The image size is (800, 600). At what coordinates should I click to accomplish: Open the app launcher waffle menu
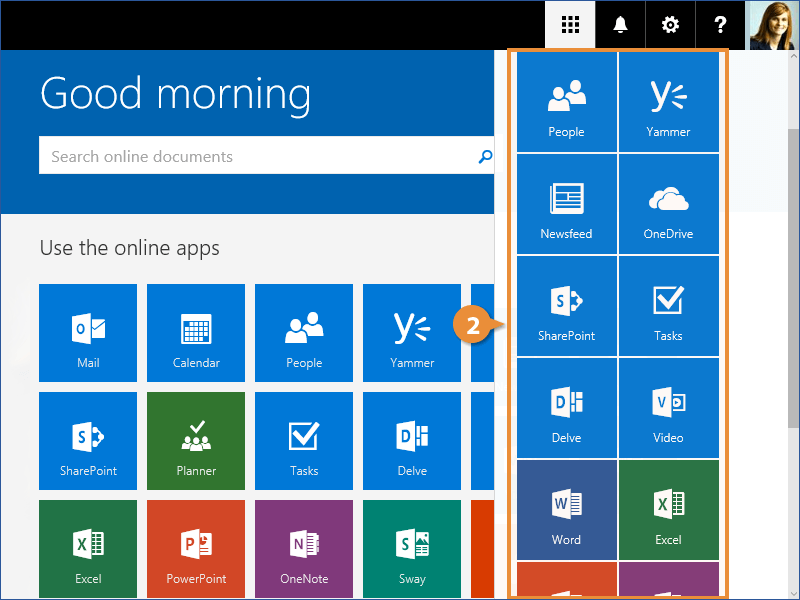pos(570,25)
